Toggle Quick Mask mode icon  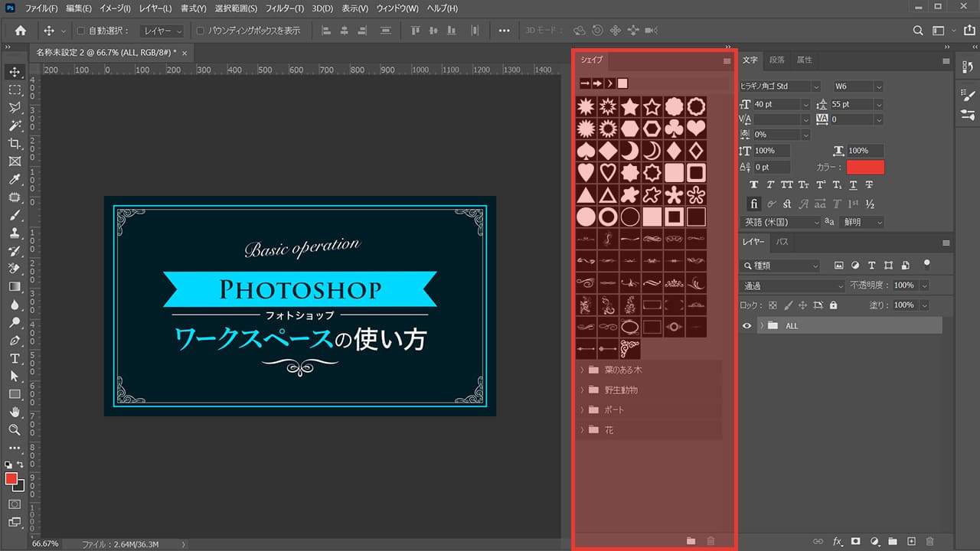point(15,504)
